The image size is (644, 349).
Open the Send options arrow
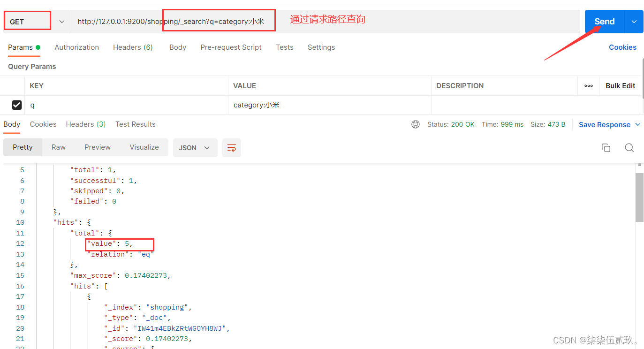(634, 22)
